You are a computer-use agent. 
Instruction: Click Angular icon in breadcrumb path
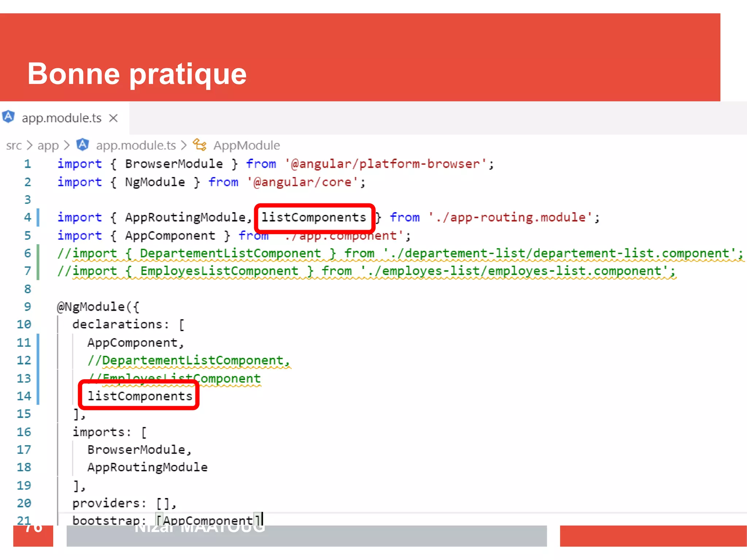click(83, 145)
